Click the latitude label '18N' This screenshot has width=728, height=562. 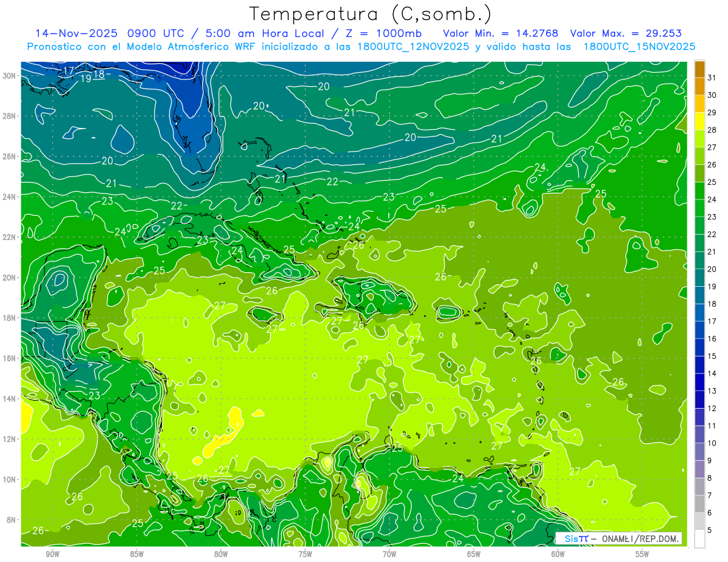[9, 318]
